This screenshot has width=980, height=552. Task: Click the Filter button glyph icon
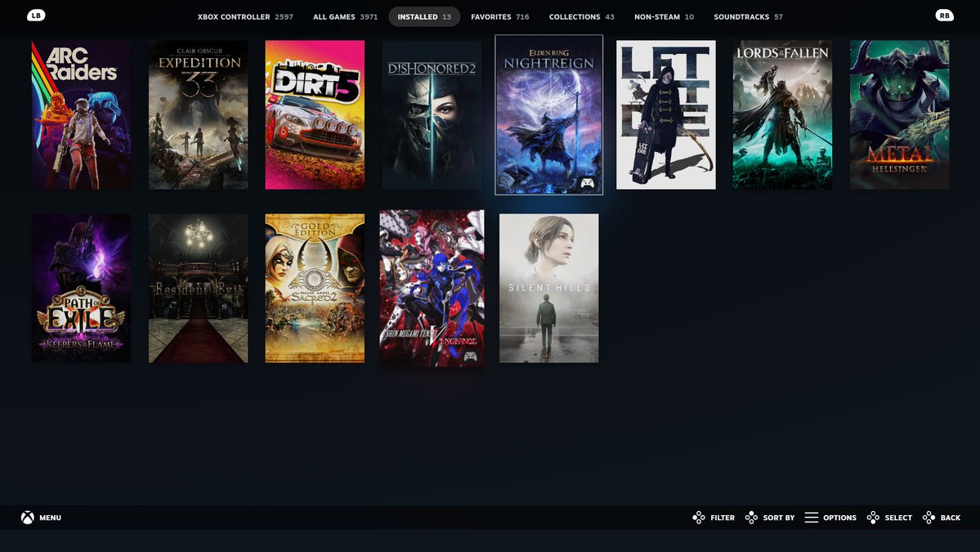point(699,518)
